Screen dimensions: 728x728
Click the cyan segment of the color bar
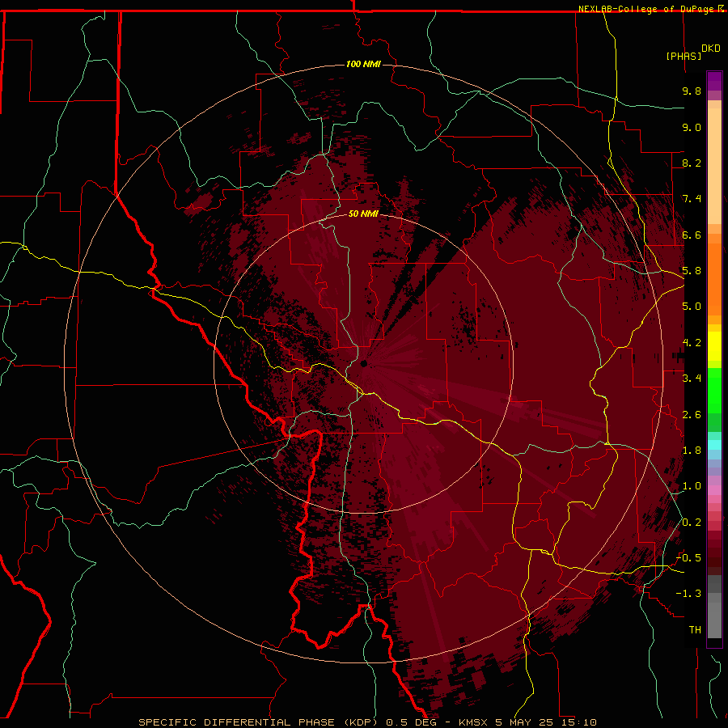(714, 445)
